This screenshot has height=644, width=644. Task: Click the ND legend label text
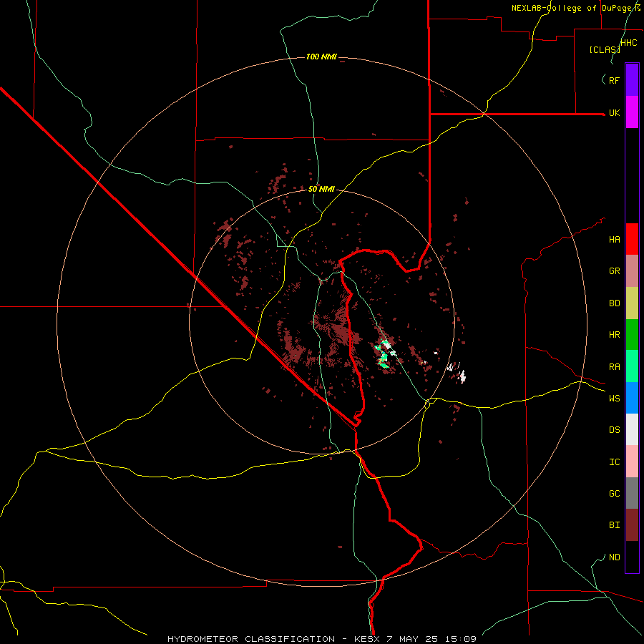point(614,557)
